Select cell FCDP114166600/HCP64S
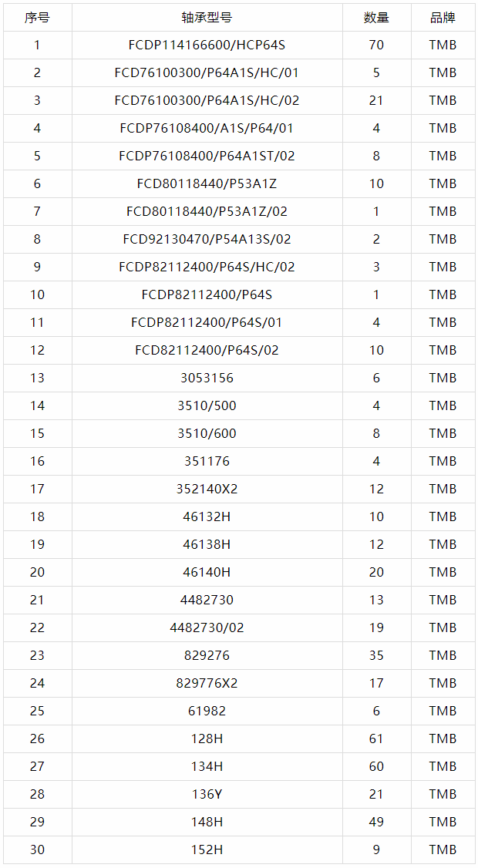The image size is (478, 868). 207,45
